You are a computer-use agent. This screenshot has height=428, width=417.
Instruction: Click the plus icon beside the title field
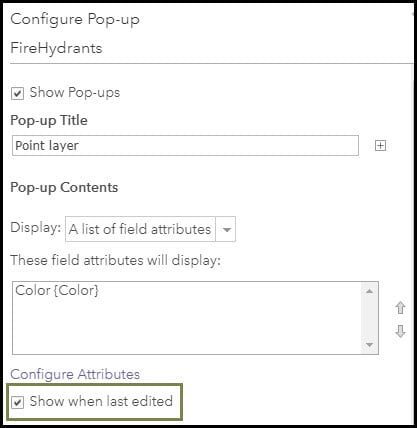380,146
